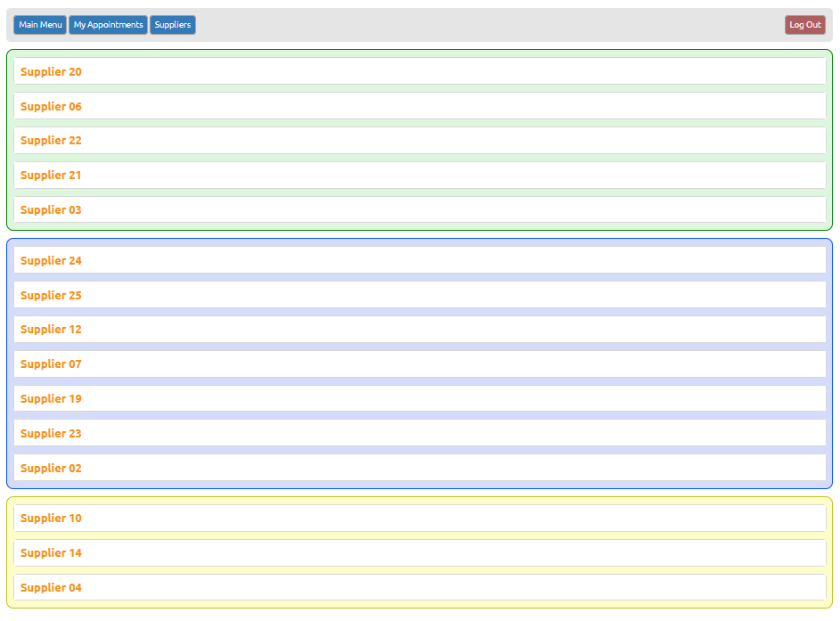Open Supplier 06 row
Screen dimensions: 840x621
420,106
